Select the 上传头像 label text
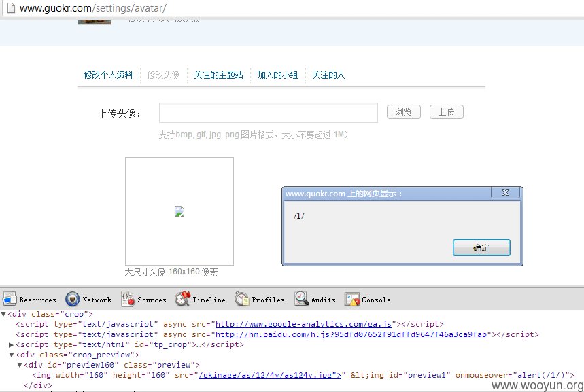The image size is (584, 392). (x=119, y=113)
